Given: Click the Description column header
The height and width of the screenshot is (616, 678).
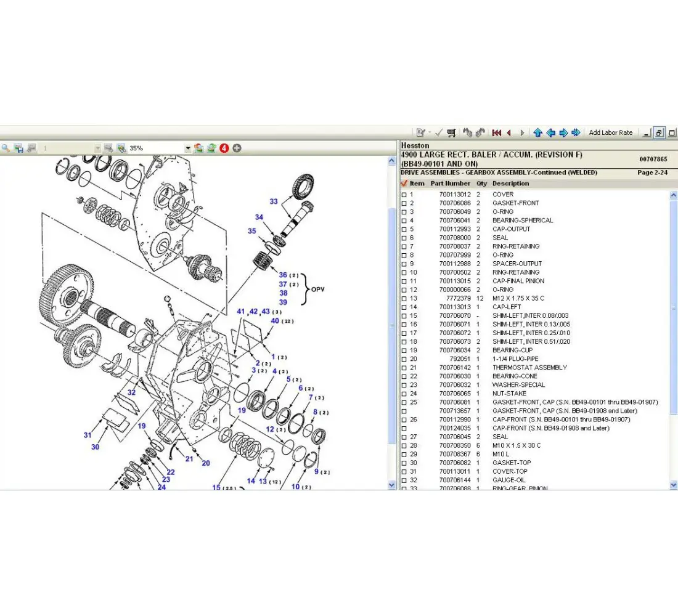Looking at the screenshot, I should click(510, 184).
